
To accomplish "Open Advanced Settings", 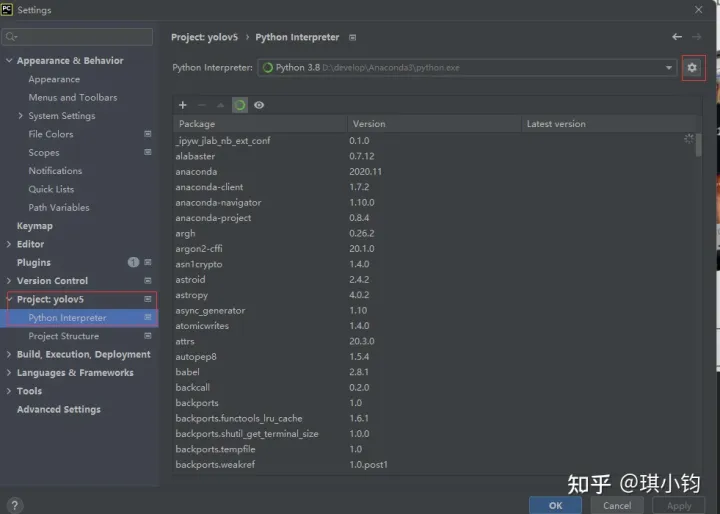I will click(59, 409).
